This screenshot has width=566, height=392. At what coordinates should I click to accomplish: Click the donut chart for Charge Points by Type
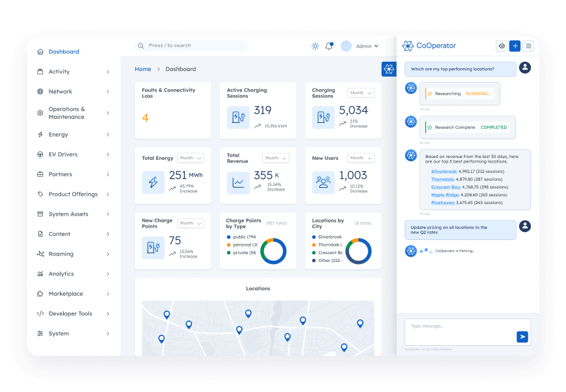[x=273, y=250]
